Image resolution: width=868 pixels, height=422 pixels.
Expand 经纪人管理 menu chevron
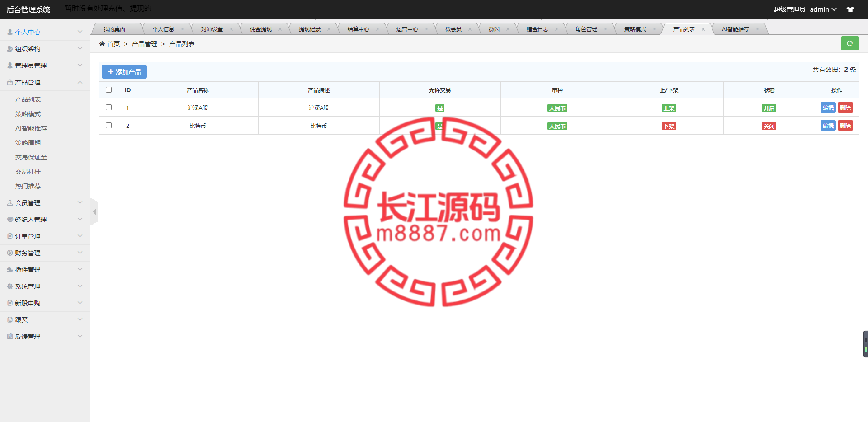point(80,220)
